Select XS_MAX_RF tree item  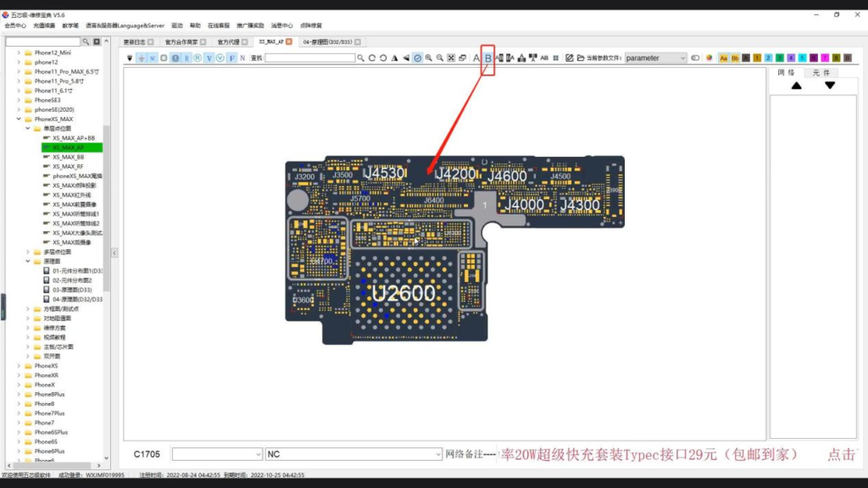coord(68,167)
